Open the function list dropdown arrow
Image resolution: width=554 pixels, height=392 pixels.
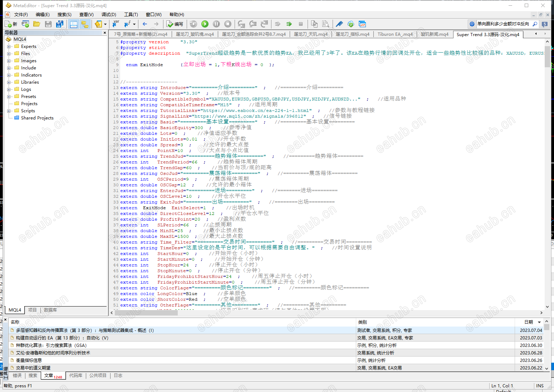click(134, 24)
